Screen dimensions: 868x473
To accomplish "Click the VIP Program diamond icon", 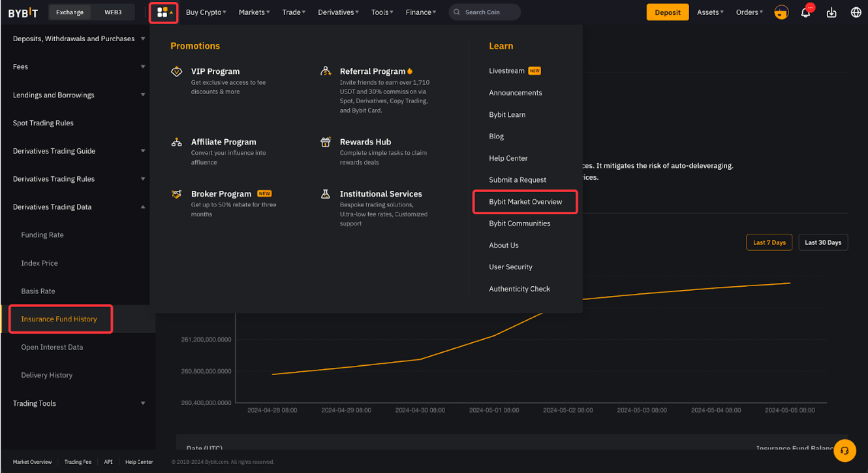I will pyautogui.click(x=176, y=72).
